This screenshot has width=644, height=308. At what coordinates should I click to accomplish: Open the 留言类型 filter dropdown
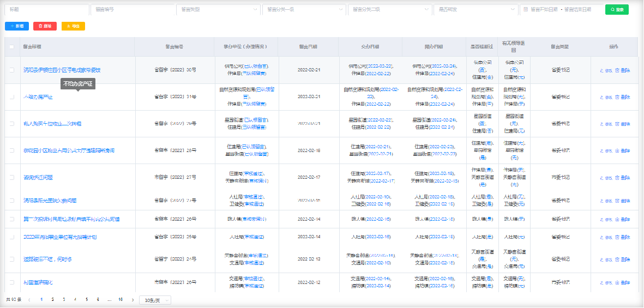click(x=218, y=9)
